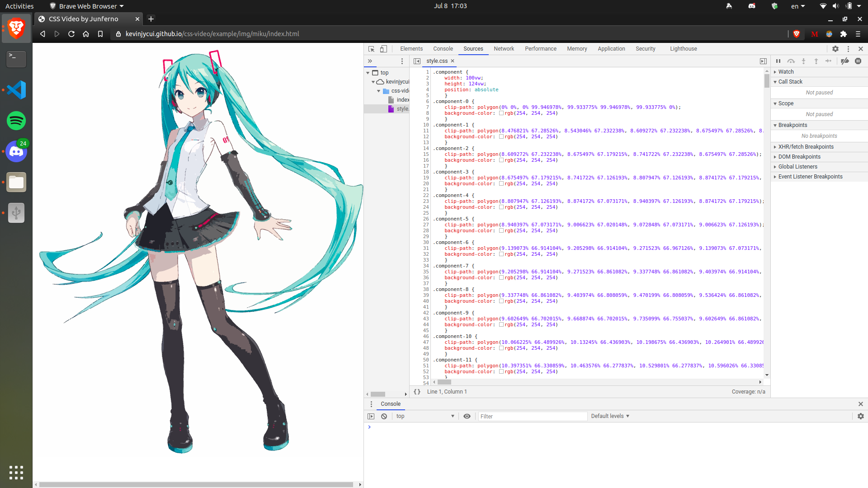Click pause script execution button
This screenshot has height=488, width=868.
pyautogui.click(x=778, y=61)
